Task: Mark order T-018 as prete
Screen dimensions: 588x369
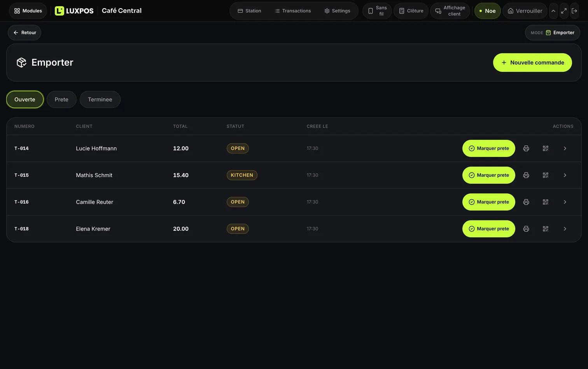Action: [489, 229]
